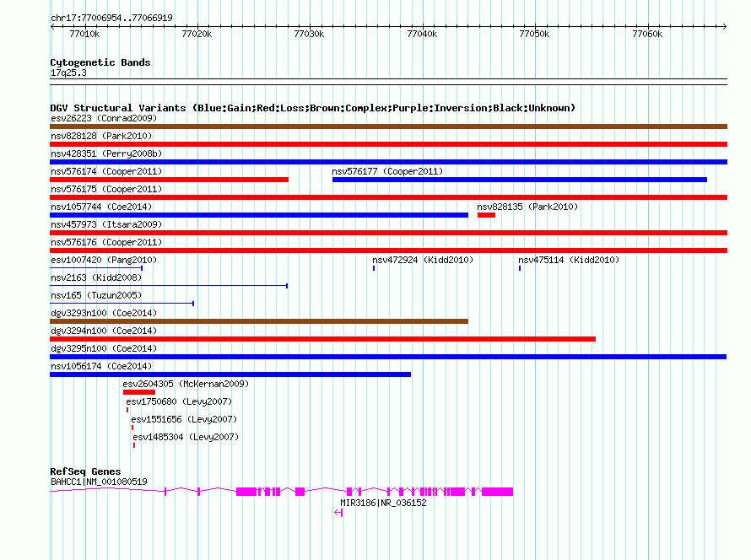Click the blue nsv1056174 gain bar
The width and height of the screenshot is (751, 560).
(230, 374)
